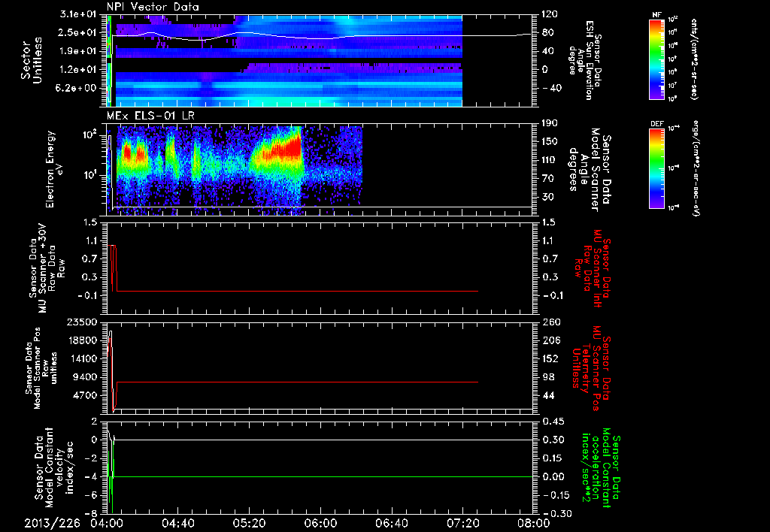Click the "05:20" time axis label
This screenshot has width=770, height=532.
250,523
